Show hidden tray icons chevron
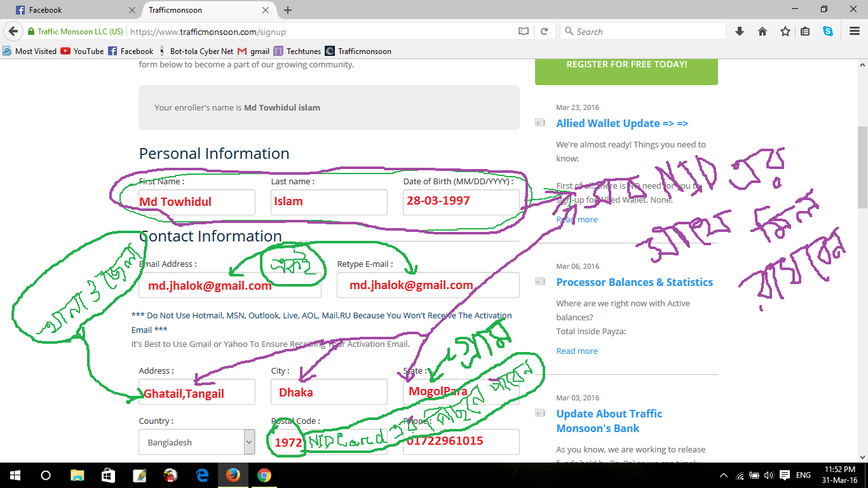 pyautogui.click(x=724, y=475)
